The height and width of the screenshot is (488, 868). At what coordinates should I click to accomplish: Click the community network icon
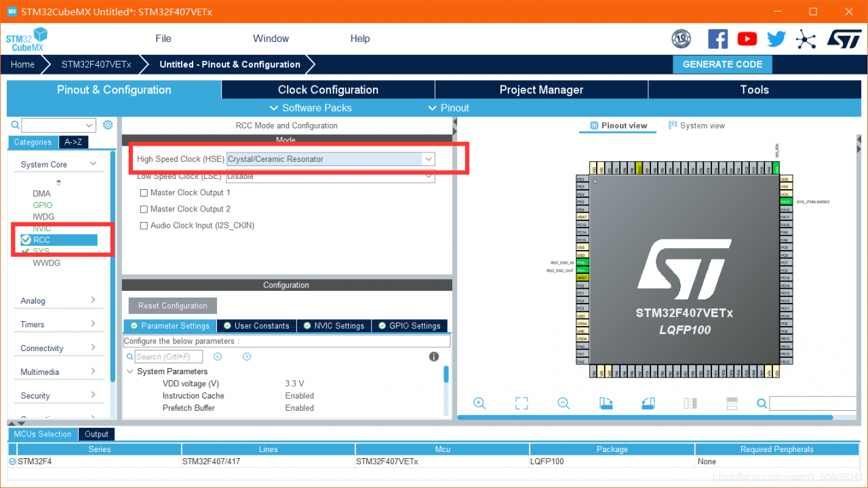tap(806, 39)
